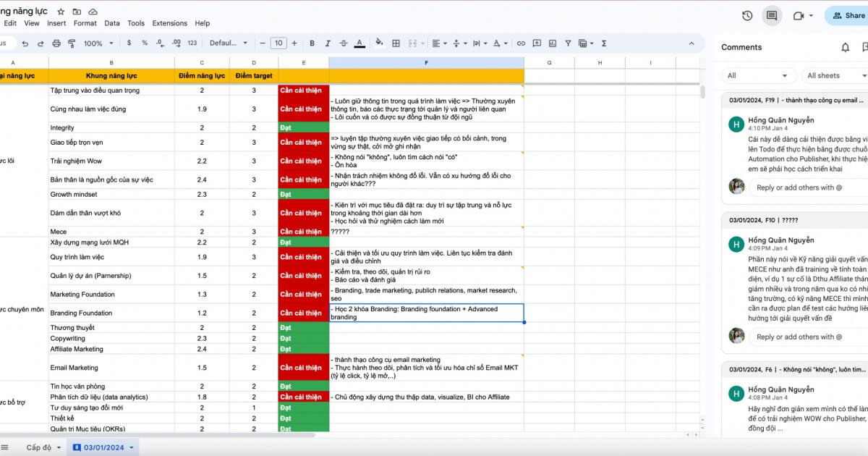Open horizontal align dropdown

point(438,43)
